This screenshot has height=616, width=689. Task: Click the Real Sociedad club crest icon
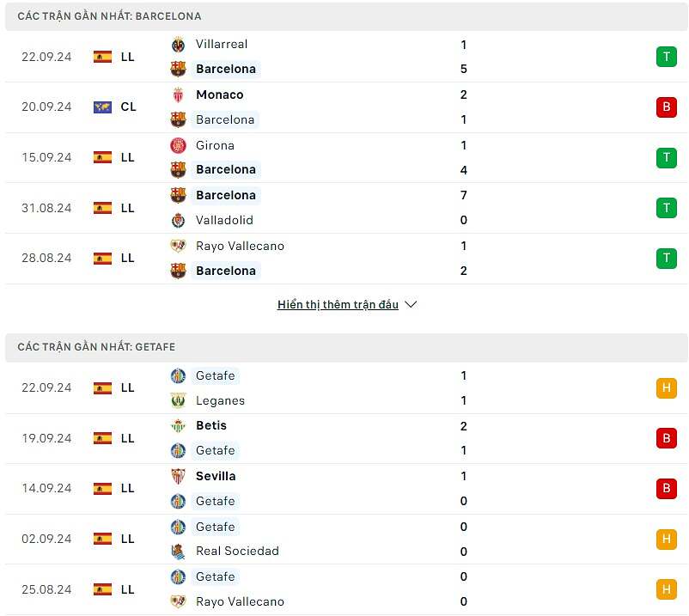pyautogui.click(x=178, y=551)
